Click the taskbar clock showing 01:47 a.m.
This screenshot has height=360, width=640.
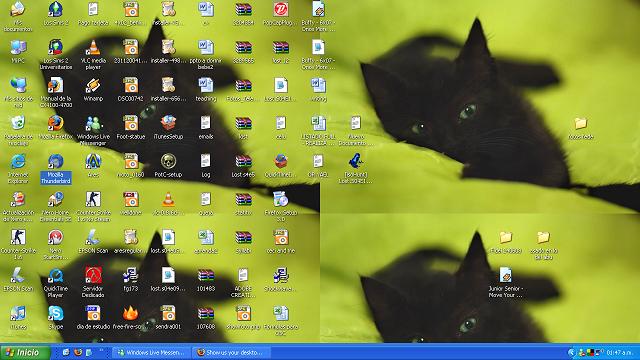620,352
